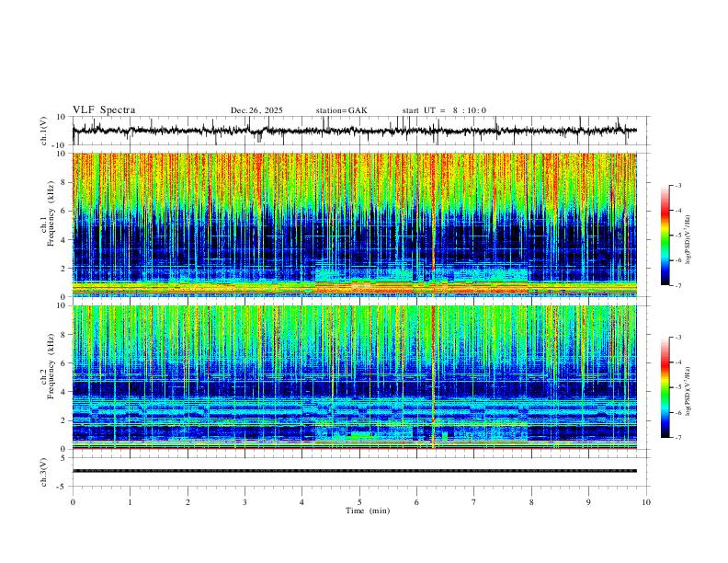
Task: Click the ch.2 "Frequency (kHz)" axis label
Action: click(51, 365)
